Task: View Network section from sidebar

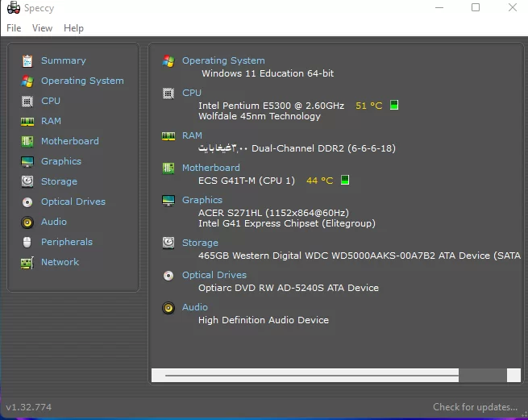Action: tap(60, 262)
